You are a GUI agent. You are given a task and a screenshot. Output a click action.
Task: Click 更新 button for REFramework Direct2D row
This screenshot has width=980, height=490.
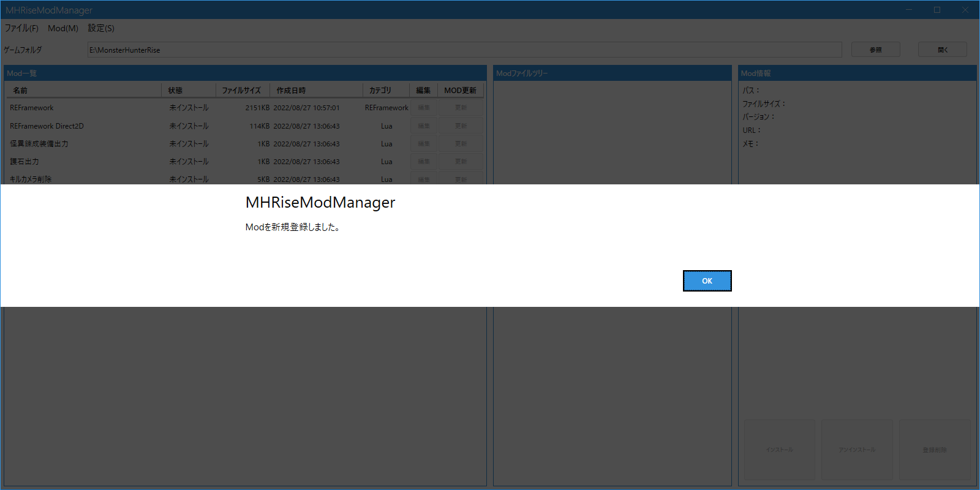[x=461, y=126]
